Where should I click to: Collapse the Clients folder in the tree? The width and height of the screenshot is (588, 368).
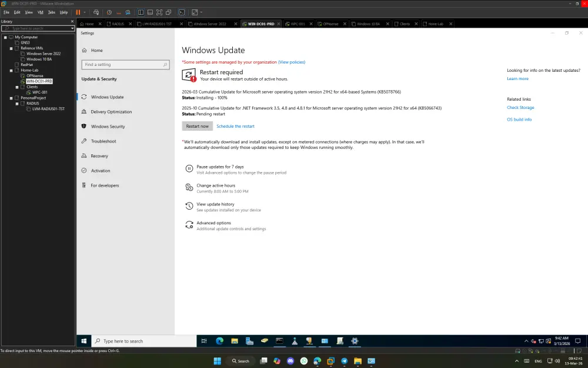click(x=17, y=87)
